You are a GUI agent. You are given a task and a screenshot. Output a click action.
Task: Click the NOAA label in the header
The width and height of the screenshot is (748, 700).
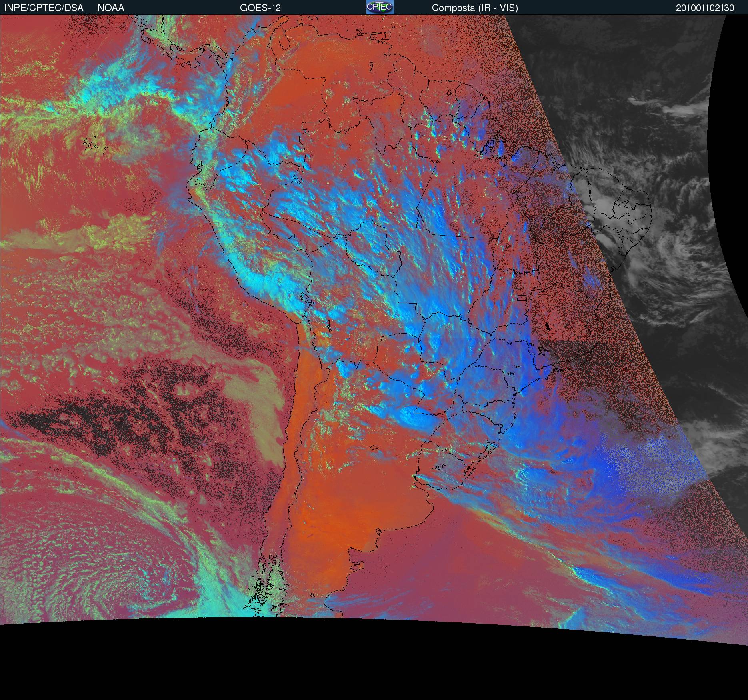[x=111, y=8]
